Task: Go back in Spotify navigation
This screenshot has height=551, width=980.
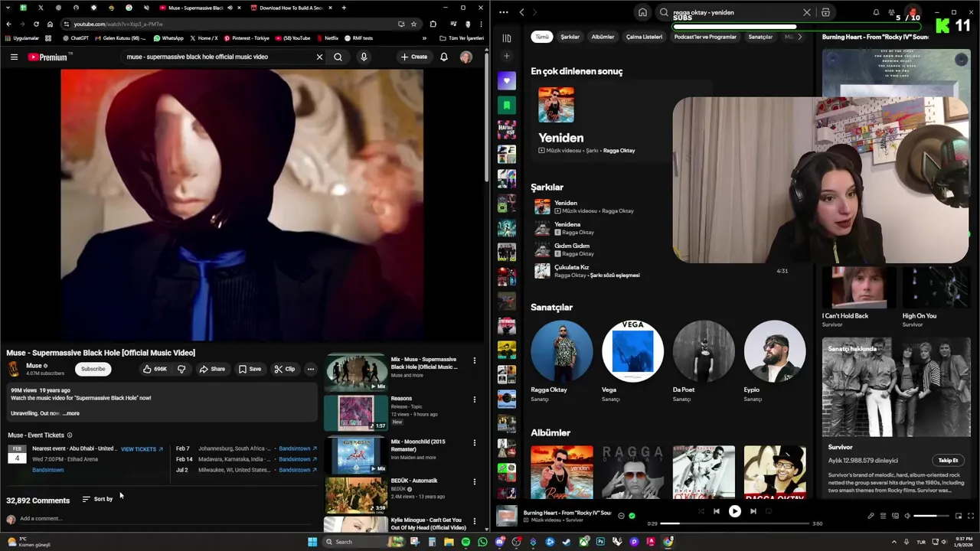Action: (x=521, y=12)
